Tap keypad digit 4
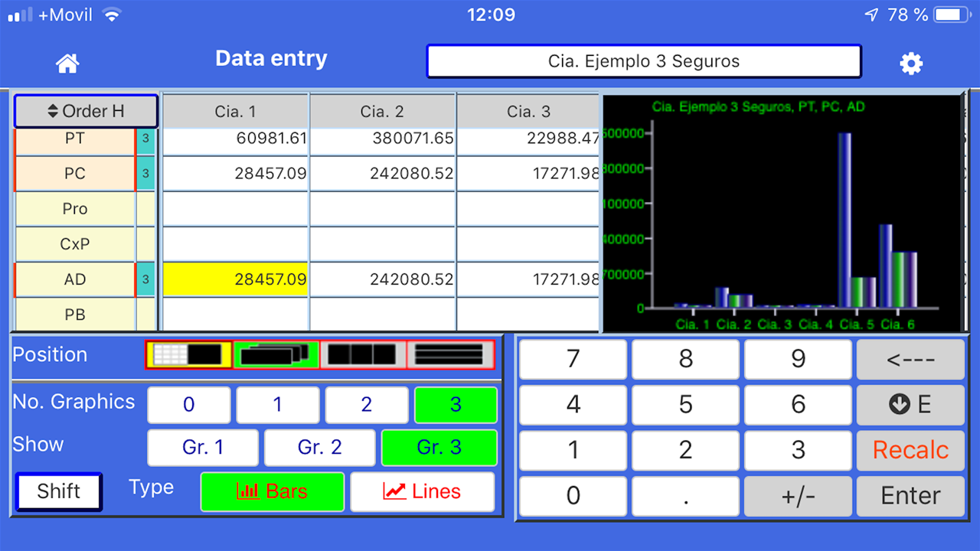Viewport: 980px width, 551px height. click(x=573, y=404)
